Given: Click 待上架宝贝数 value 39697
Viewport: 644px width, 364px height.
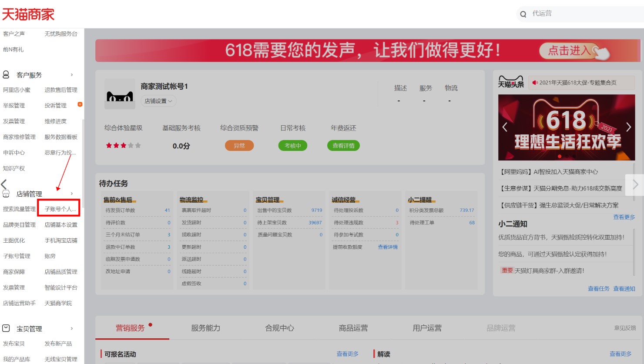Looking at the screenshot, I should (315, 222).
